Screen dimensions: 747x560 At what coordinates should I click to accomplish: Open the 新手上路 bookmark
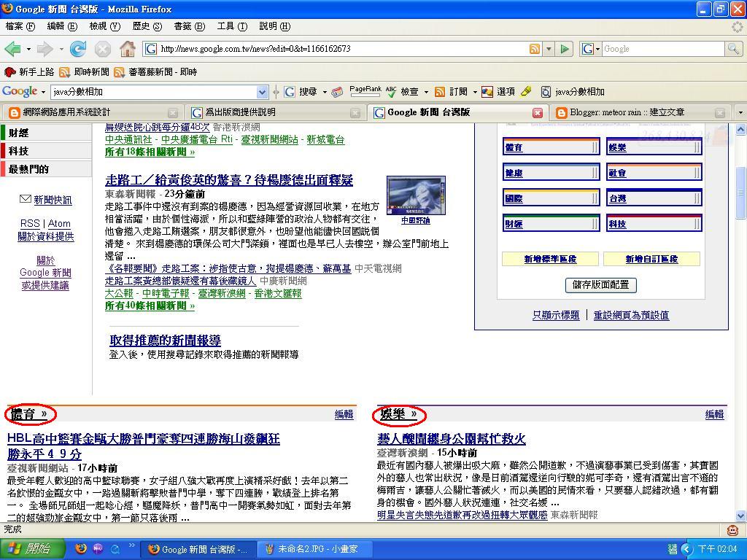tap(29, 72)
